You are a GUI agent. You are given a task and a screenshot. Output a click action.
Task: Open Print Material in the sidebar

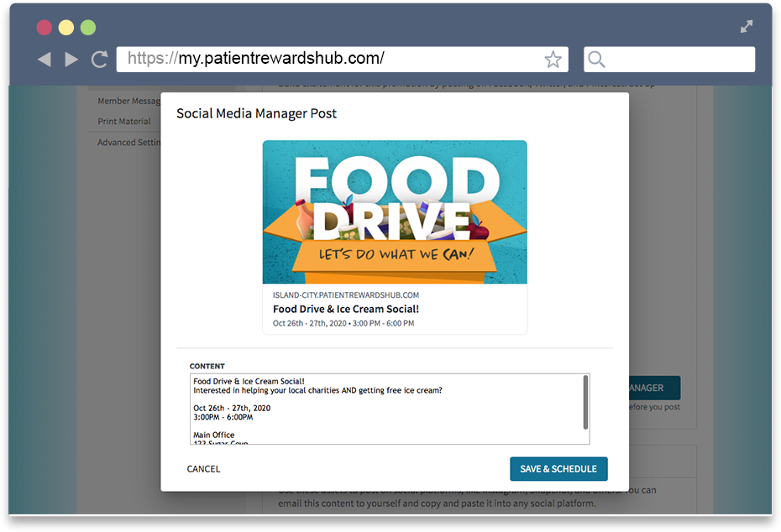point(124,122)
